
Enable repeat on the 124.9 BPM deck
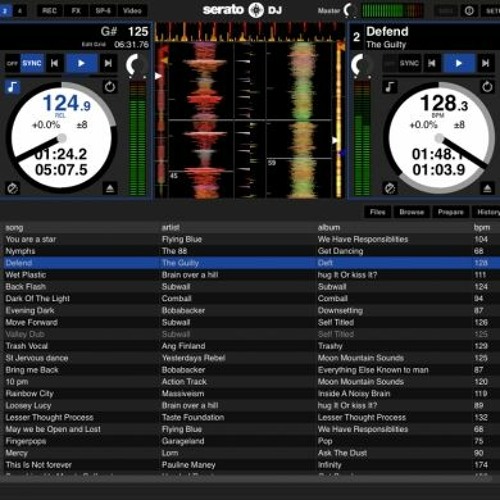point(110,87)
